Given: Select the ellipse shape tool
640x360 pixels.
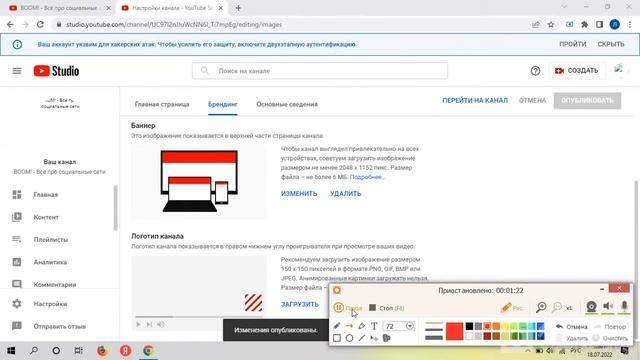Looking at the screenshot, I should click(349, 338).
